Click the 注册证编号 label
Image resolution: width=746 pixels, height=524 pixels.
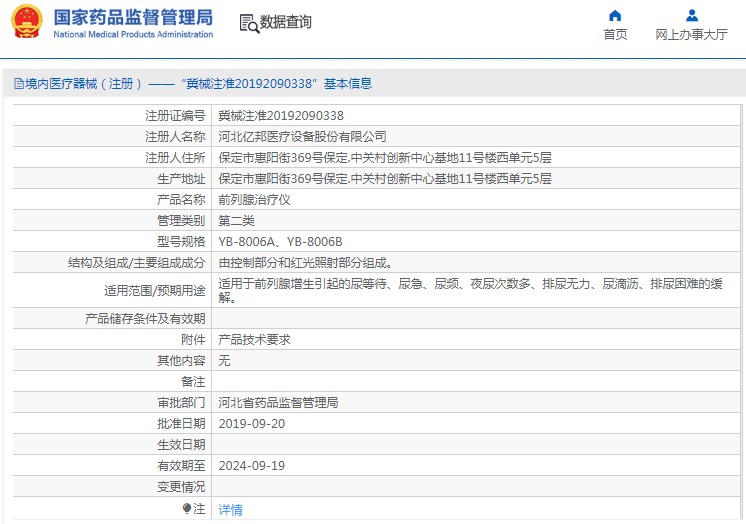pyautogui.click(x=175, y=116)
